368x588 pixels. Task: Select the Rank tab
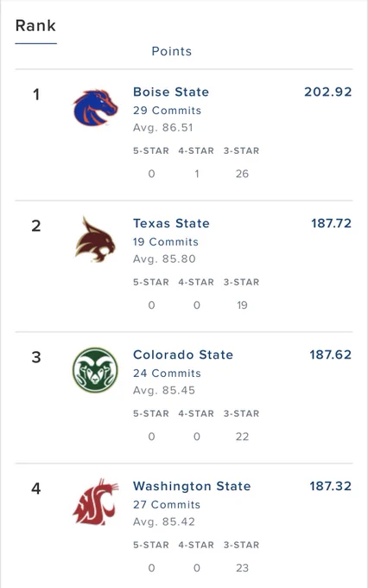point(35,26)
